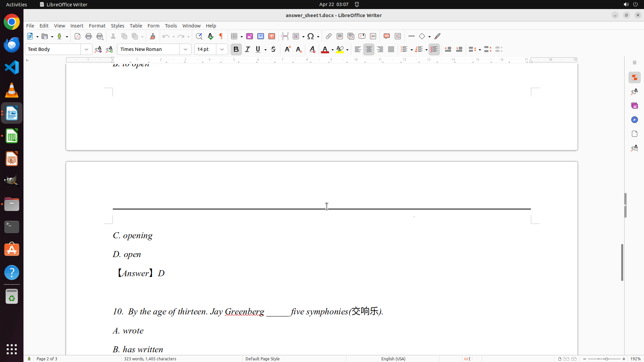Click the word count in the status bar
This screenshot has height=362, width=644.
click(150, 359)
